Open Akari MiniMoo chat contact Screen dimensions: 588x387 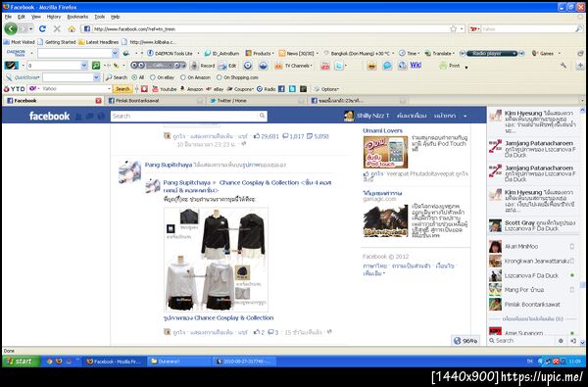532,246
